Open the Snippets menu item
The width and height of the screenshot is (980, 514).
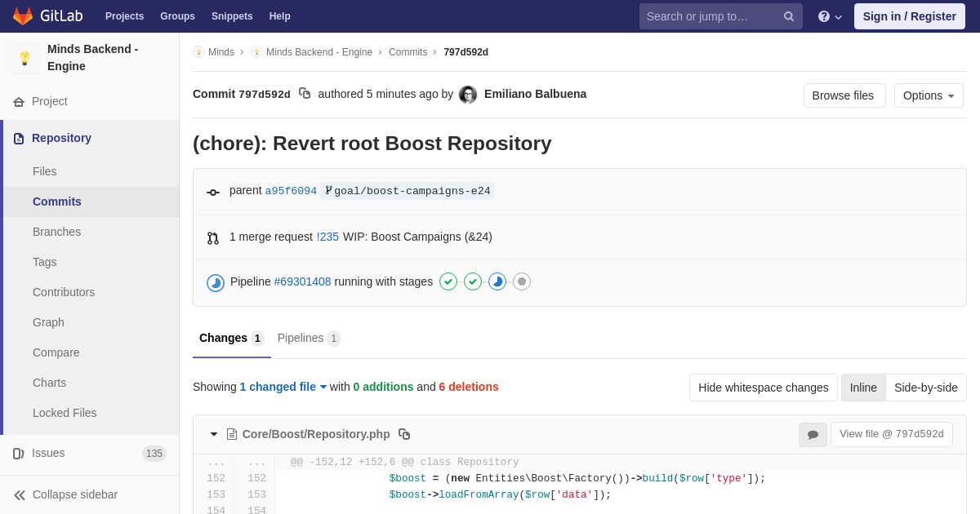[x=232, y=16]
